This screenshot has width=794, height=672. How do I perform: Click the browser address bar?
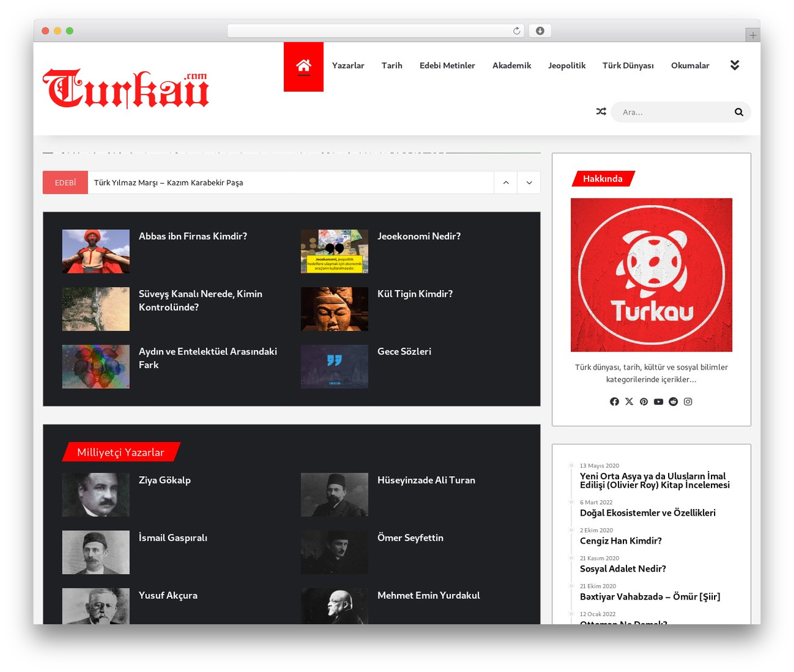(375, 31)
